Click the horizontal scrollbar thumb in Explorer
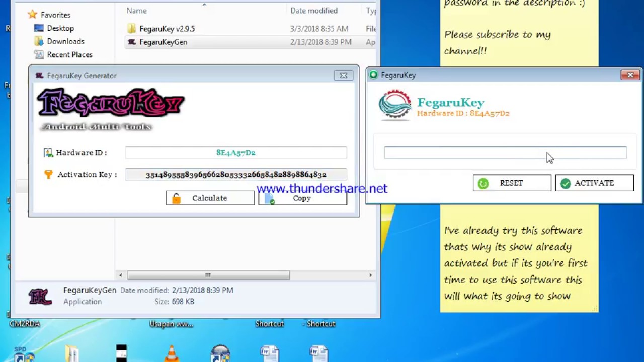 (x=208, y=275)
